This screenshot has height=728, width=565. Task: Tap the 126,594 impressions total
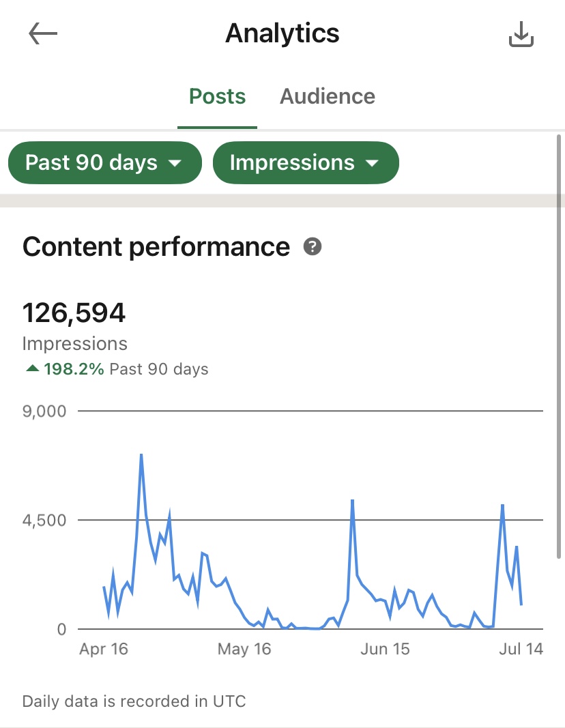pos(74,313)
